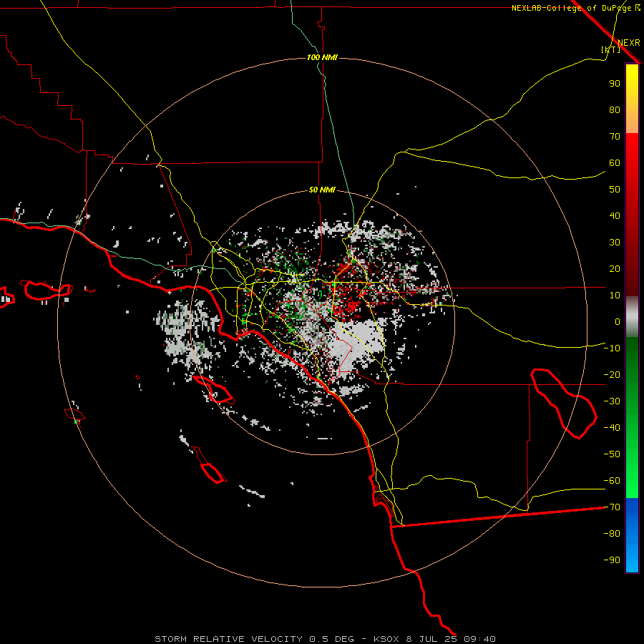Click the -40 scale value
This screenshot has width=644, height=644.
click(x=612, y=428)
